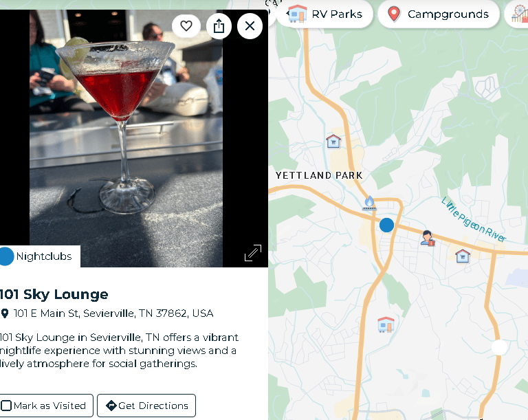
Task: Open the person with gift map marker
Action: [428, 238]
